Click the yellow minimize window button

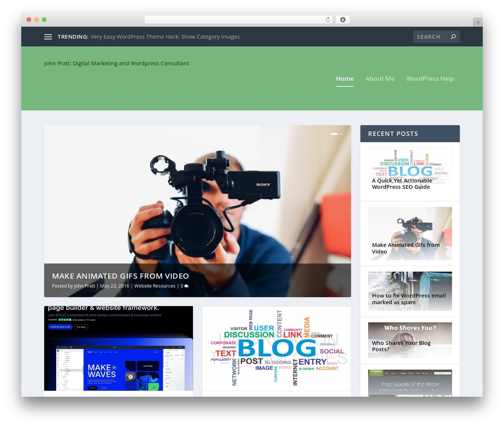click(x=37, y=20)
